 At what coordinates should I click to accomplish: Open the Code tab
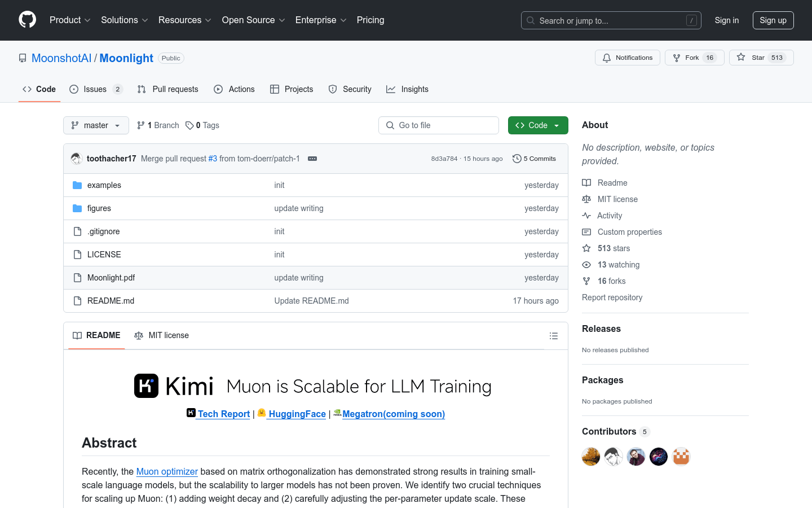tap(39, 89)
